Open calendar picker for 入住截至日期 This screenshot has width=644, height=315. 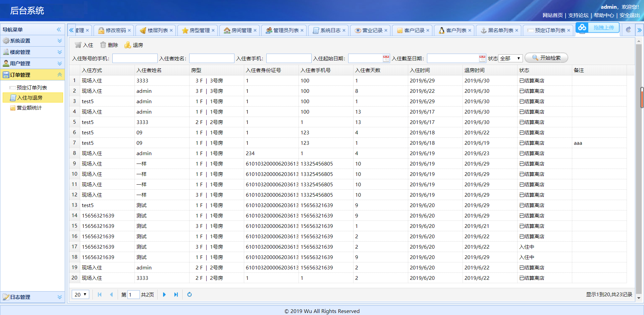482,58
